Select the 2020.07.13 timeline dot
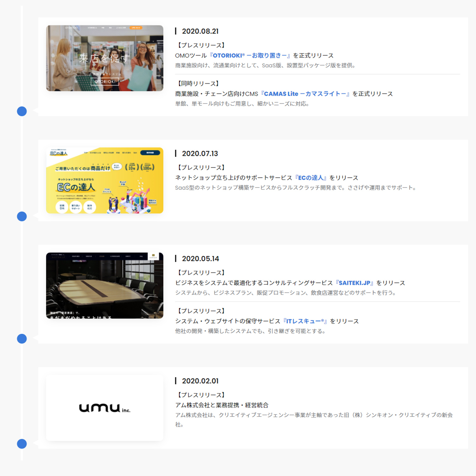The image size is (476, 476). pos(22,216)
